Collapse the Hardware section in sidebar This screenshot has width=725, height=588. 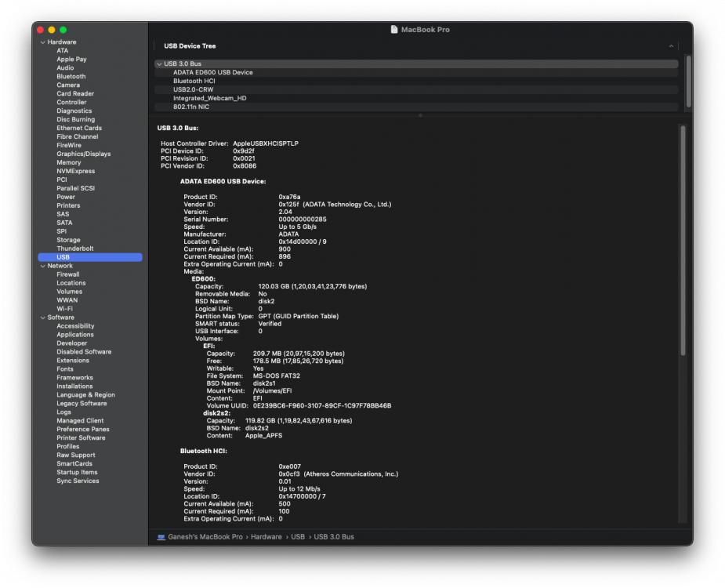point(43,42)
